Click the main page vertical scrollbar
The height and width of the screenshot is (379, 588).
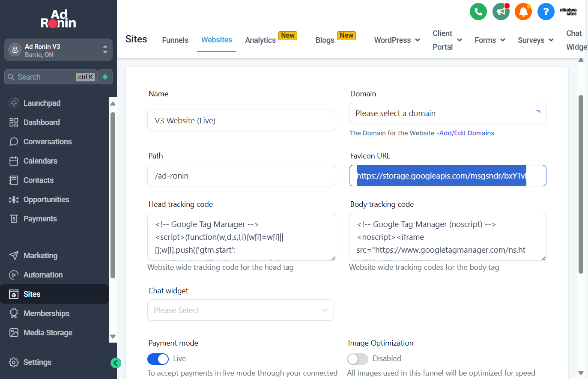pos(581,184)
